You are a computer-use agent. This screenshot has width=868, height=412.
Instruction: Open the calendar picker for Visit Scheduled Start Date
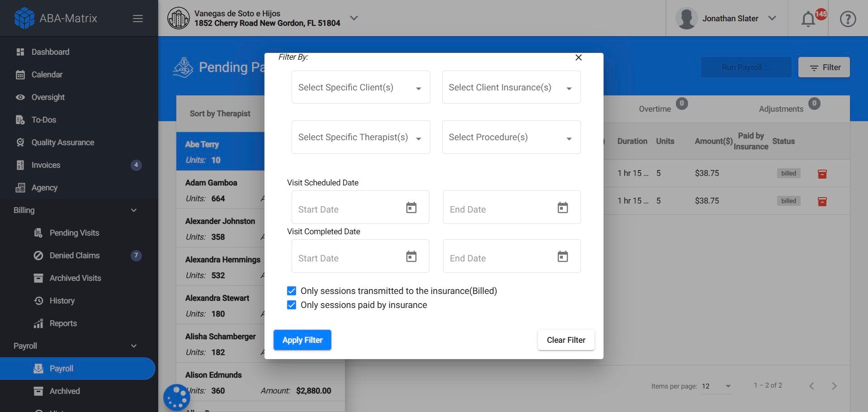[x=411, y=207]
